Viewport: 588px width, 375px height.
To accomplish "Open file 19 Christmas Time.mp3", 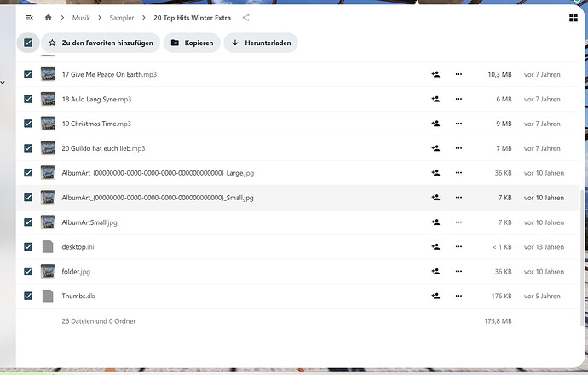I will pyautogui.click(x=96, y=124).
